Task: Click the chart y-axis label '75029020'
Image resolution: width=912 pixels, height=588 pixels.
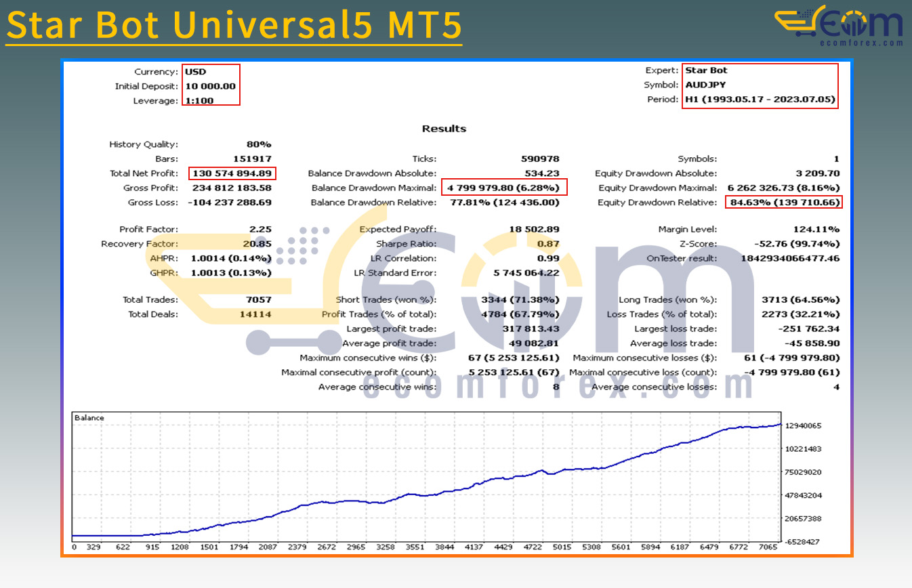Action: 804,472
